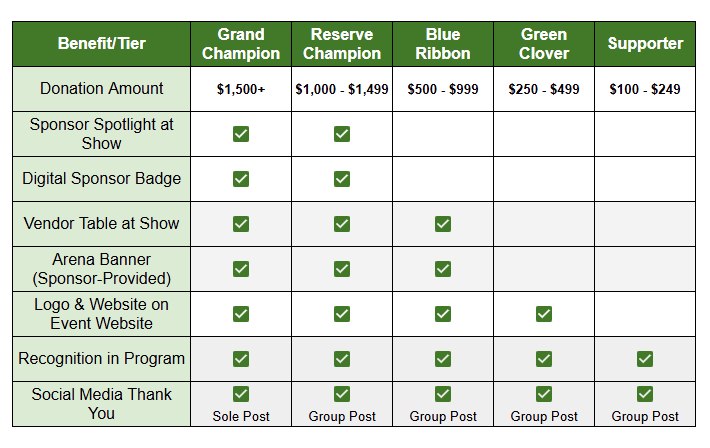Click Blue Ribbon Vendor Table checkmark
The width and height of the screenshot is (710, 448).
tap(443, 224)
